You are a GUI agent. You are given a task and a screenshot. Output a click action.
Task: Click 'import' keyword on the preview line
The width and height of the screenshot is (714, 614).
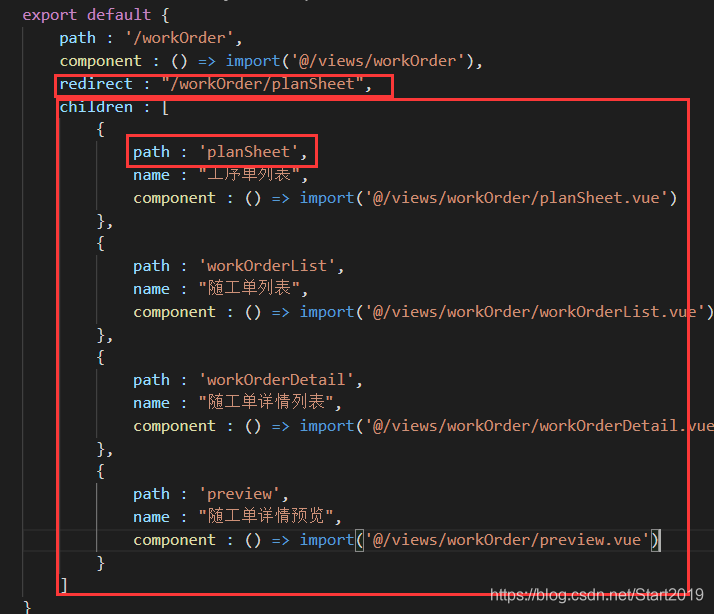[x=326, y=540]
